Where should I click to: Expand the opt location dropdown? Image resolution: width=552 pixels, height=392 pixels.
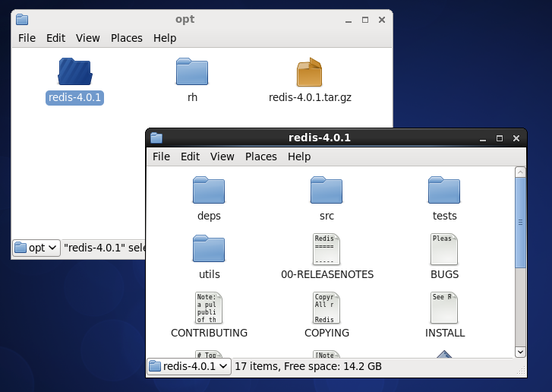point(36,248)
